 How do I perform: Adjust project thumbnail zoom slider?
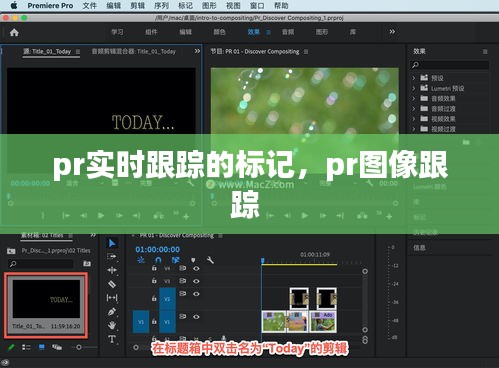79,347
